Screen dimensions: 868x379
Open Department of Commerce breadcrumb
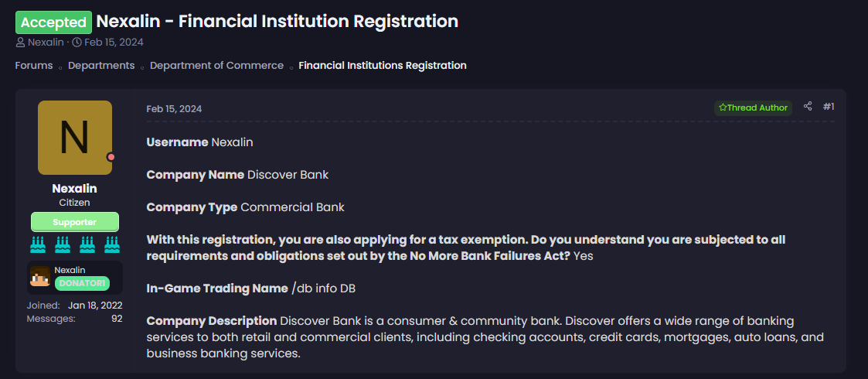click(x=216, y=66)
